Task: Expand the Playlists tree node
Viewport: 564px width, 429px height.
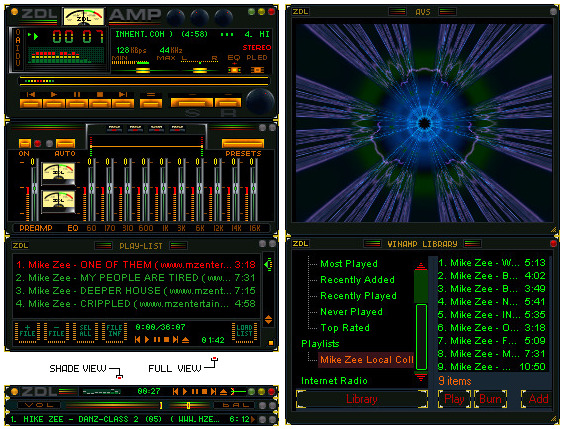Action: 320,344
